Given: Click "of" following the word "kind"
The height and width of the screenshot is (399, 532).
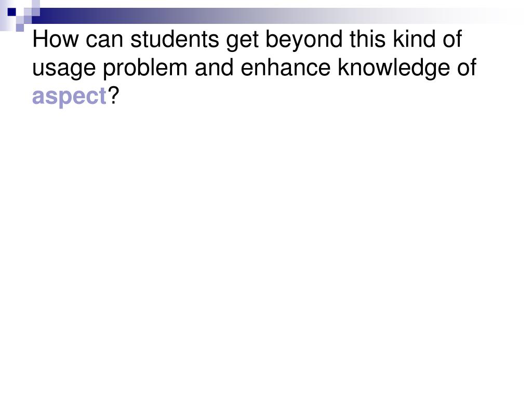Looking at the screenshot, I should click(x=452, y=39).
